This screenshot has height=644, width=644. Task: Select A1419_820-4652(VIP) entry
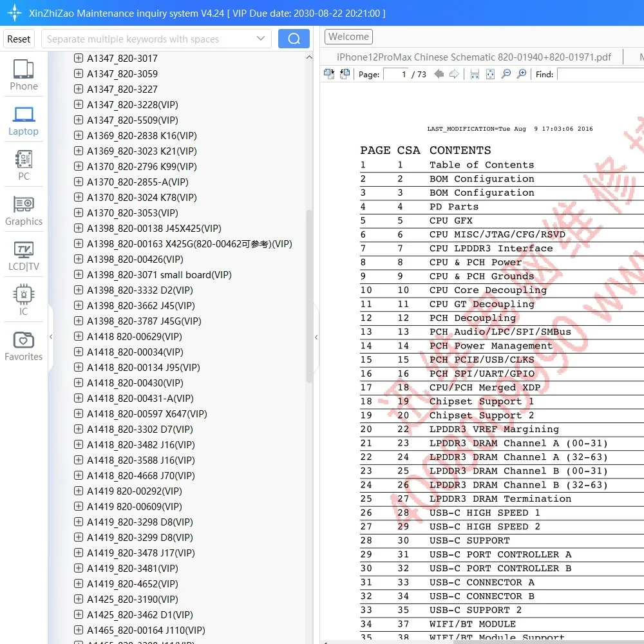point(132,584)
